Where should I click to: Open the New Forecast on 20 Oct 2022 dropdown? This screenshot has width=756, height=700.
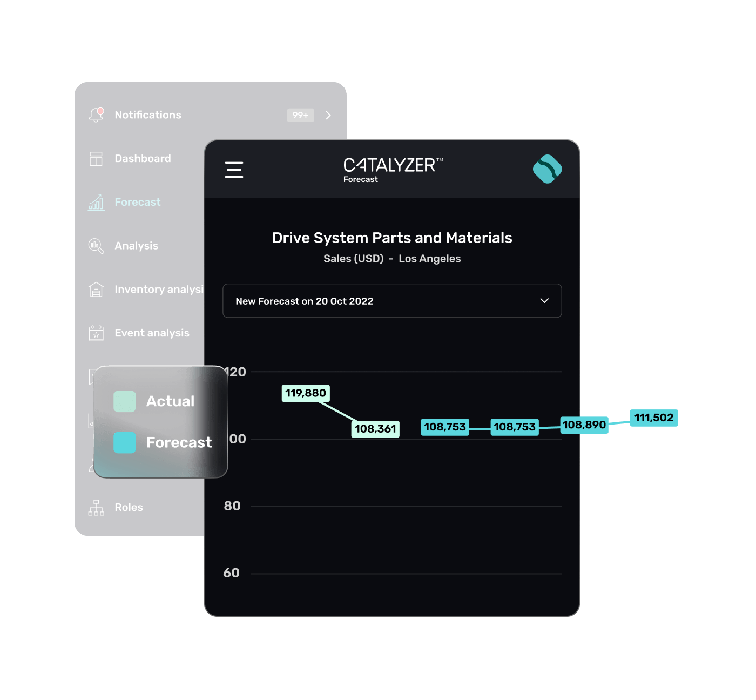392,301
